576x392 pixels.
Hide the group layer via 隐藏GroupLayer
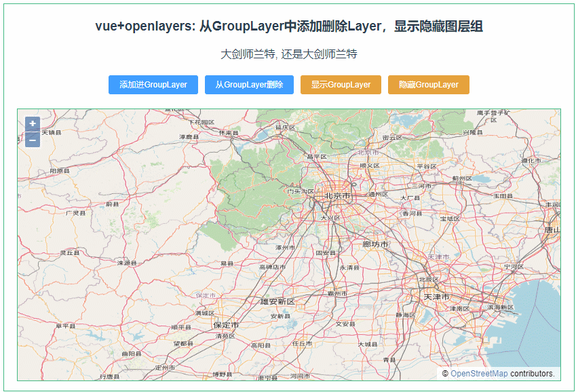(427, 85)
